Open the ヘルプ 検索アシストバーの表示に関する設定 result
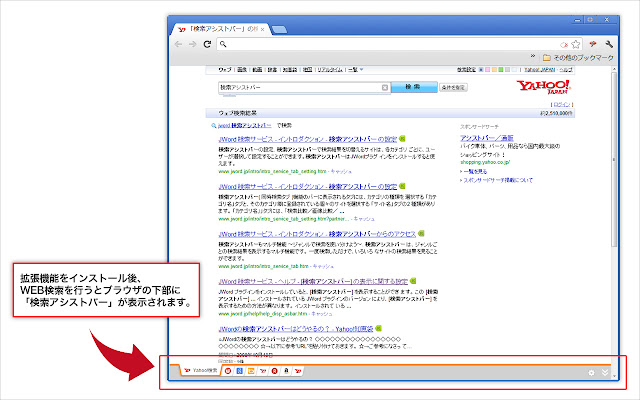Viewport: 640px width, 400px height. pyautogui.click(x=313, y=281)
